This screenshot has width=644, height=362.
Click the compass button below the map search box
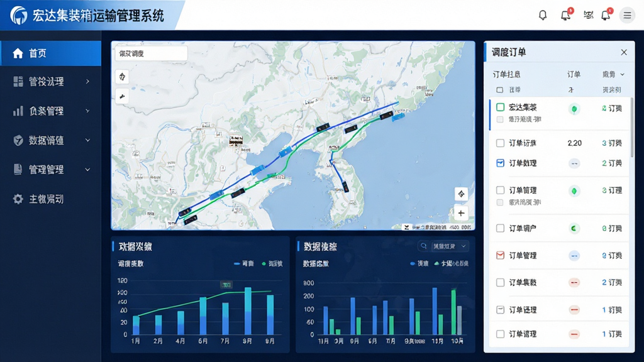point(122,77)
